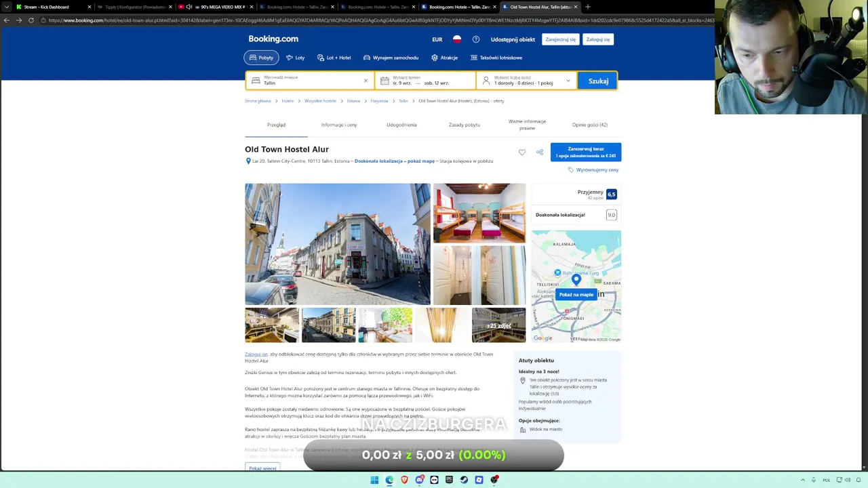Switch to Ważne informacje prawne tab

[527, 125]
